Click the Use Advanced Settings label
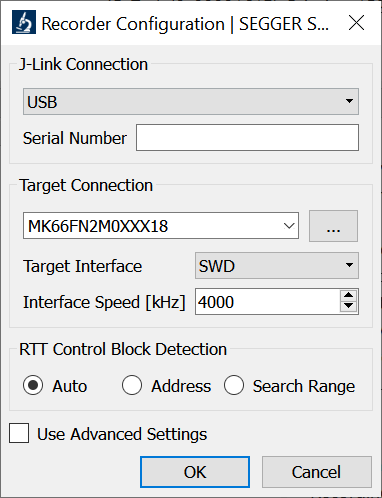 (122, 434)
